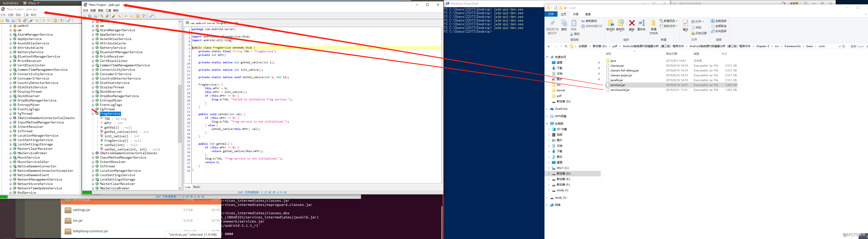Select setVal(int) method in FregService tree
The height and width of the screenshot is (239, 868).
(115, 145)
